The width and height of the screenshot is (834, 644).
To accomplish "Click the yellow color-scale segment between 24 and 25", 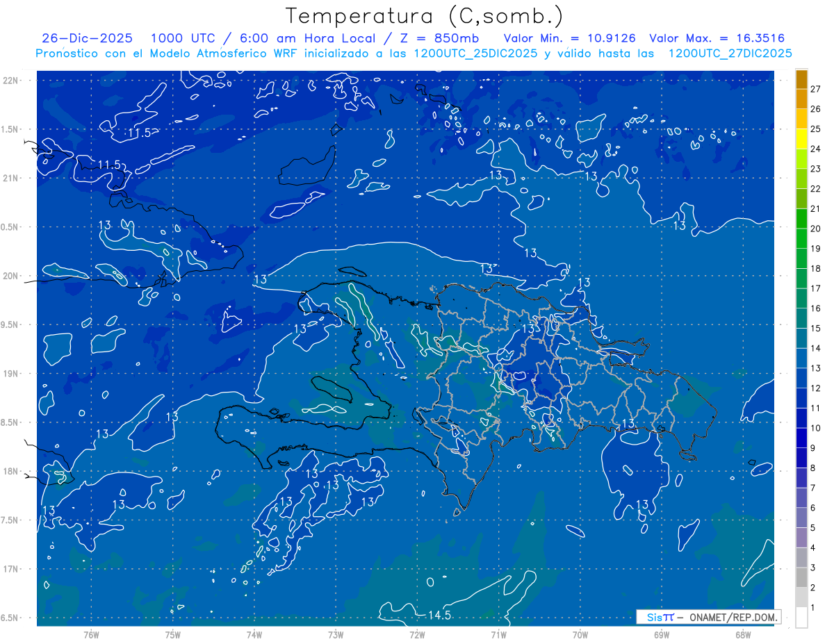I will pos(801,138).
